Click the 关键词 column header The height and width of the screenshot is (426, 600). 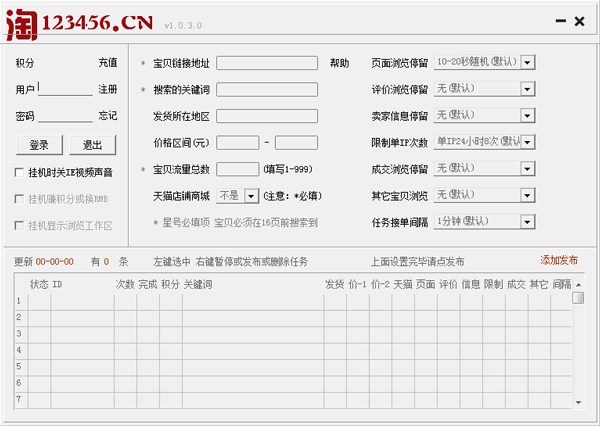198,284
